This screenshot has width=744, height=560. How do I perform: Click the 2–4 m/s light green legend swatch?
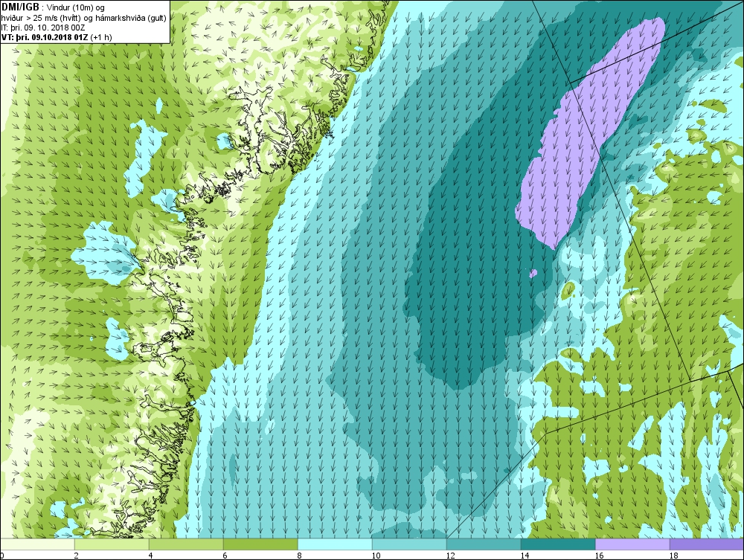[112, 544]
